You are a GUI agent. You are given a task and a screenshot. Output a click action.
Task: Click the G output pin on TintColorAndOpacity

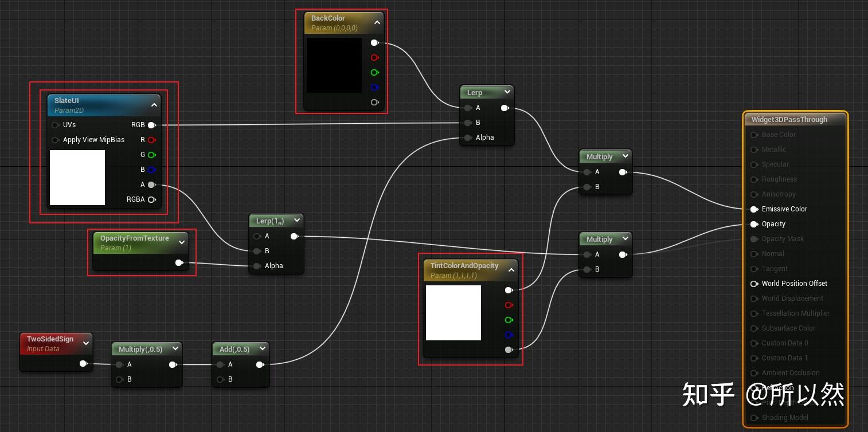(x=509, y=320)
